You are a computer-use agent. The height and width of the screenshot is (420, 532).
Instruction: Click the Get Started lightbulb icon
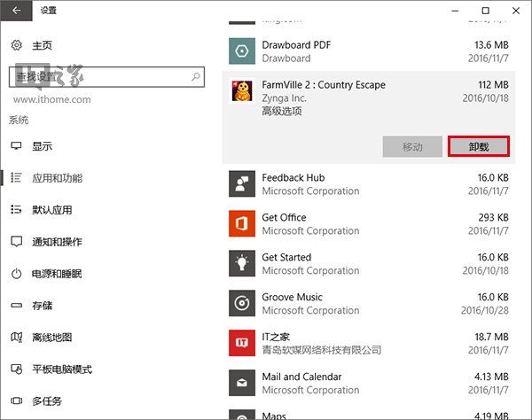point(242,263)
